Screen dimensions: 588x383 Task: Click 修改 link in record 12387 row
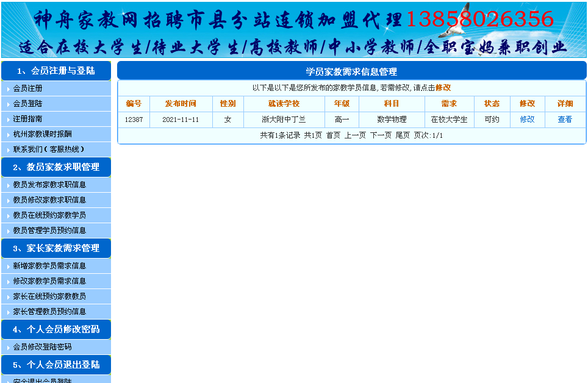pos(527,120)
